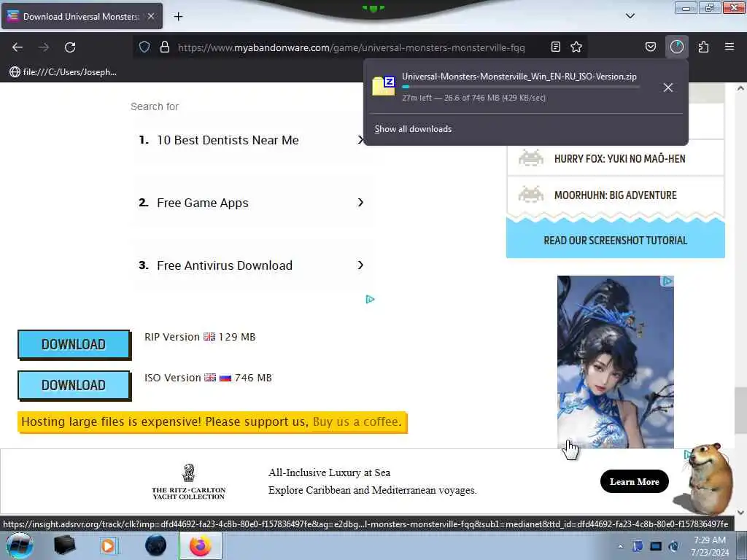
Task: Click Read Our Screenshot Tutorial banner
Action: pos(616,240)
